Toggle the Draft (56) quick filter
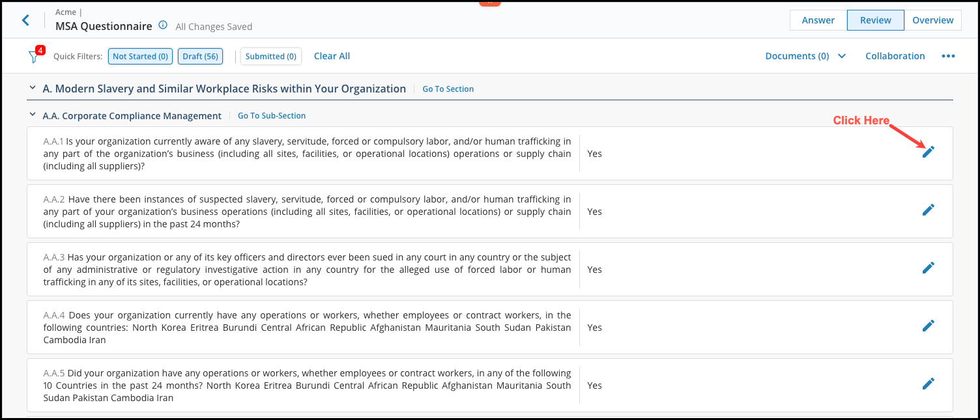The image size is (980, 420). click(200, 57)
